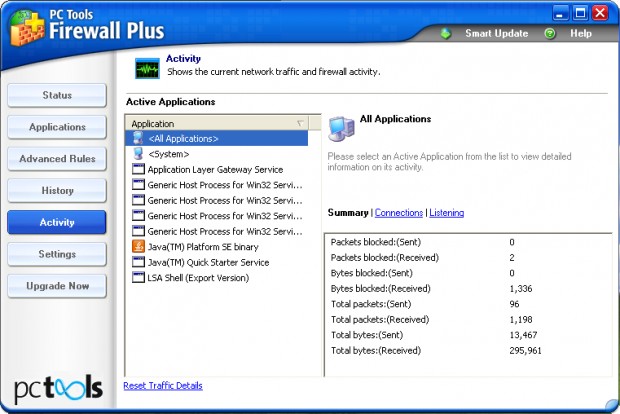The height and width of the screenshot is (414, 620).
Task: Sort list using Application column header arrow
Action: coord(301,123)
